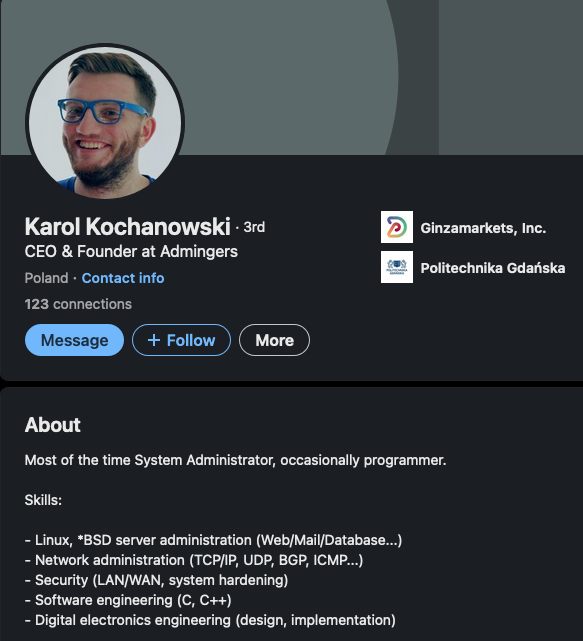Open the Contact info link
The width and height of the screenshot is (583, 641).
point(123,278)
